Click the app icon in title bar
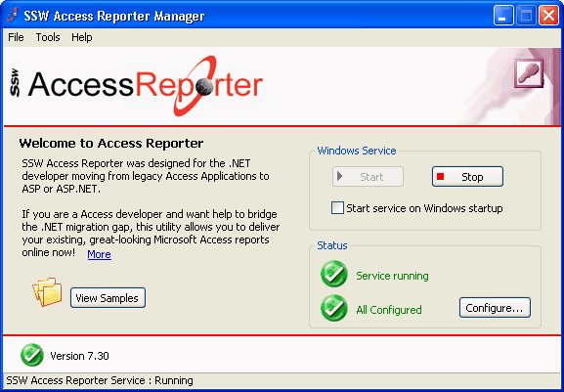The height and width of the screenshot is (392, 564). click(x=13, y=15)
